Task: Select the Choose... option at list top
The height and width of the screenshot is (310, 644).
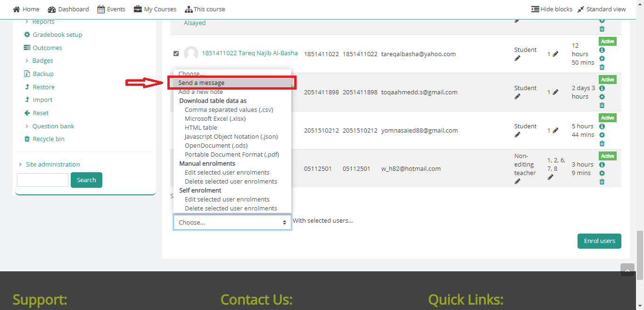Action: pyautogui.click(x=232, y=74)
